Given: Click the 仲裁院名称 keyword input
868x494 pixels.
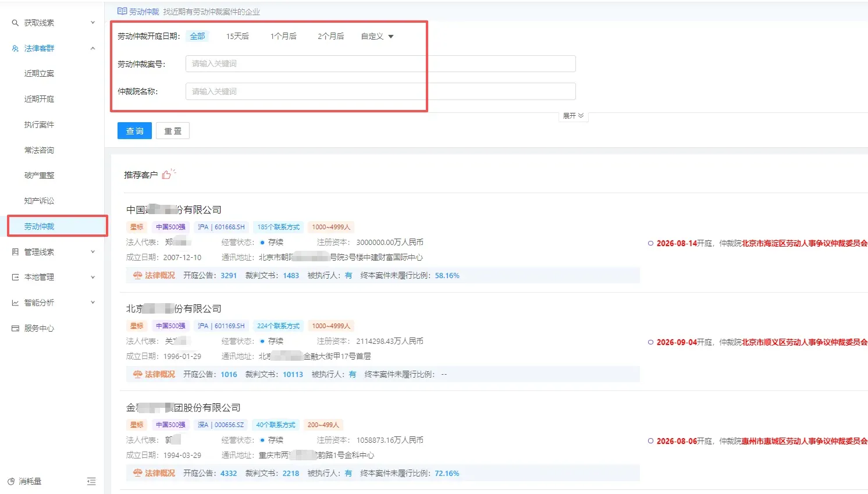Looking at the screenshot, I should 380,91.
